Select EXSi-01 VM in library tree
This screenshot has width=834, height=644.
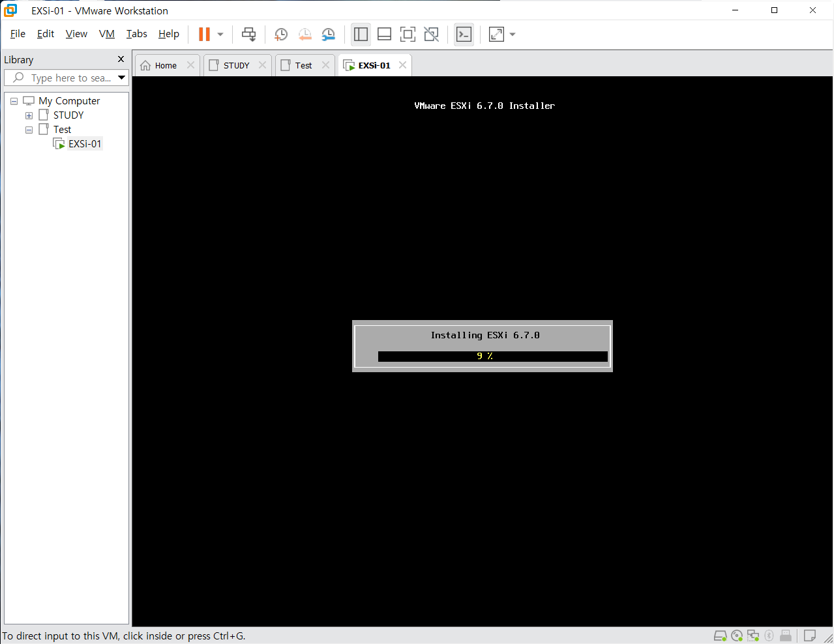85,144
